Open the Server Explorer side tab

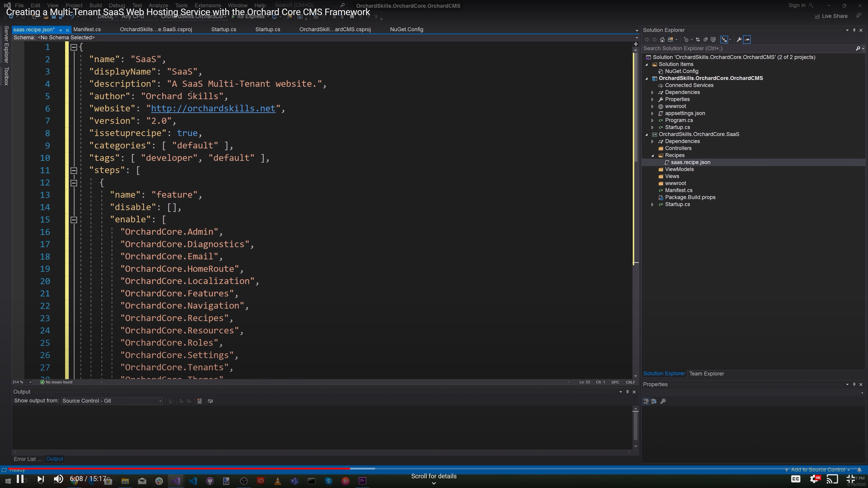point(6,44)
